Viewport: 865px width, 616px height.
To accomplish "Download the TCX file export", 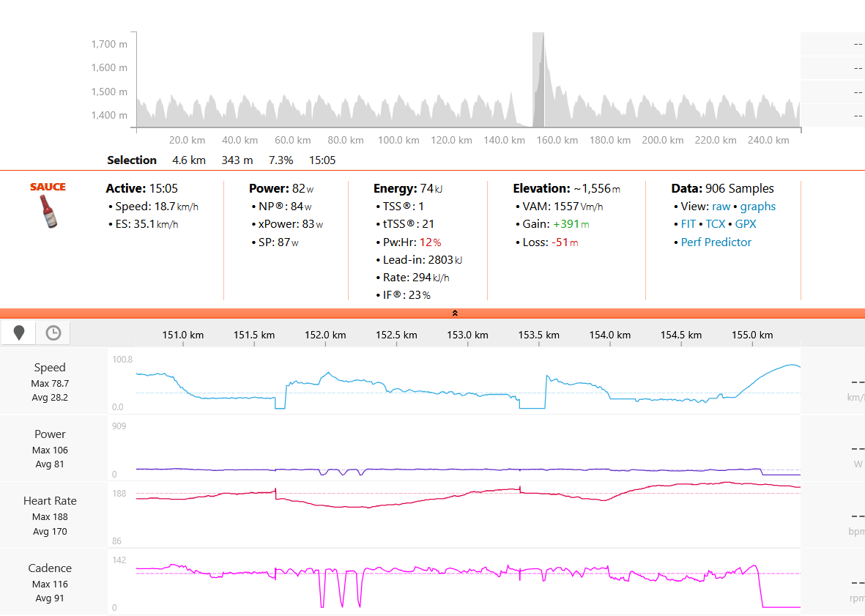I will (715, 224).
